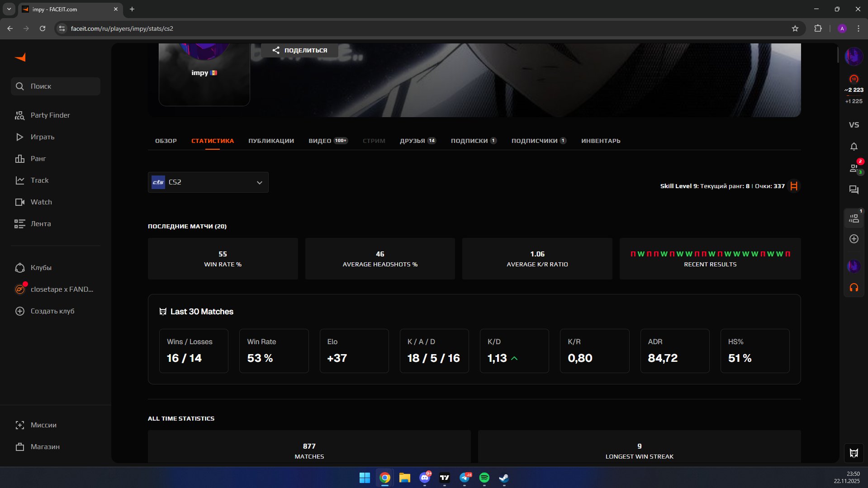Screen dimensions: 868x488
Task: Click the notifications bell icon
Action: [x=854, y=147]
